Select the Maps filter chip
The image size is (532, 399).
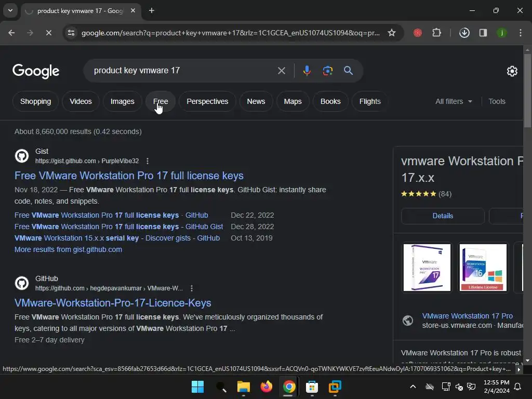tap(293, 101)
